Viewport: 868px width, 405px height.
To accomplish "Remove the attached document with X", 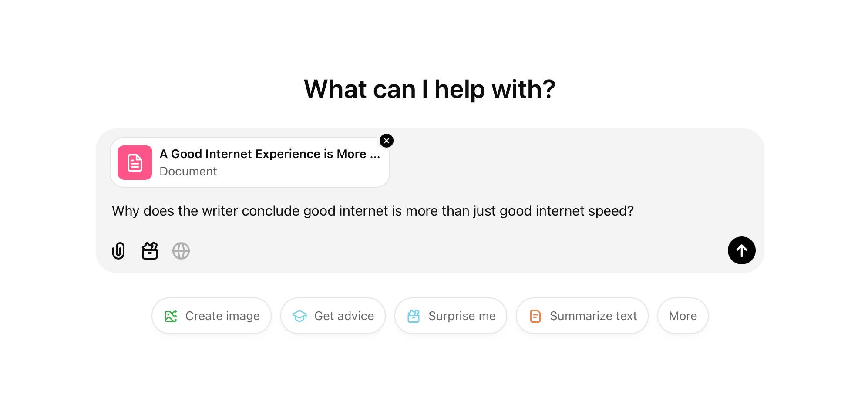I will point(387,141).
